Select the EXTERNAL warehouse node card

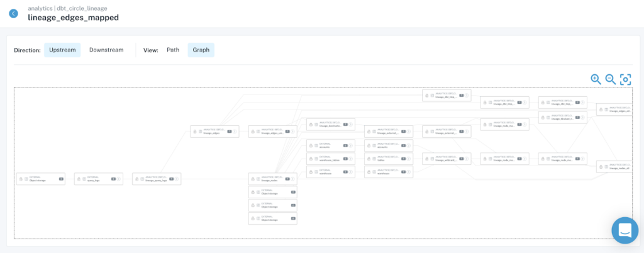(331, 172)
